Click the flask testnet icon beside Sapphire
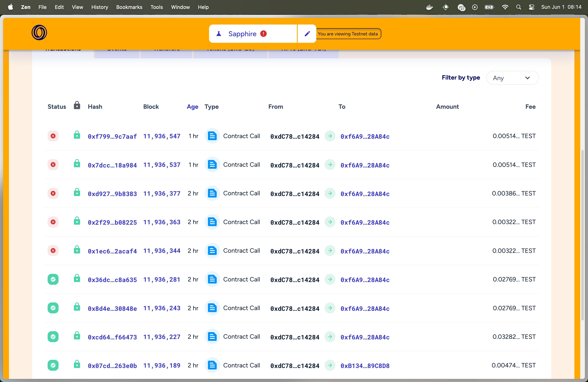Viewport: 588px width, 382px height. point(219,34)
